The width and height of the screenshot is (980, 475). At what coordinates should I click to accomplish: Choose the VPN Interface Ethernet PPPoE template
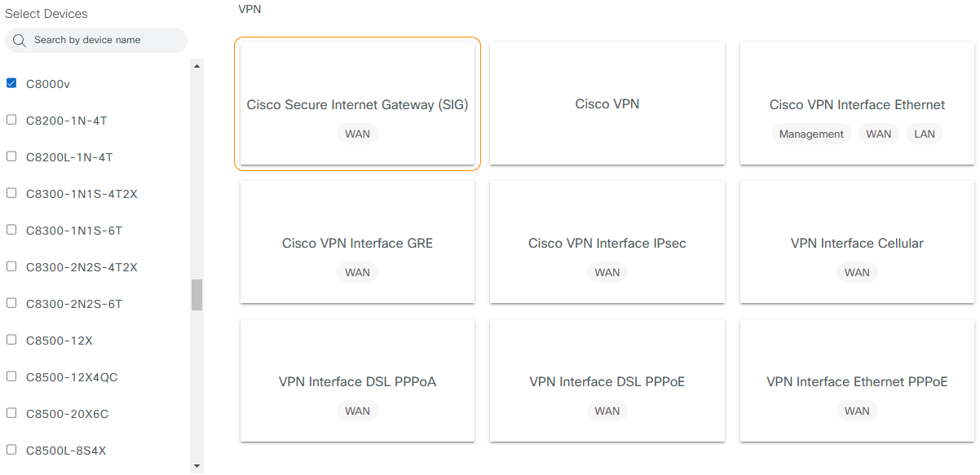(856, 380)
